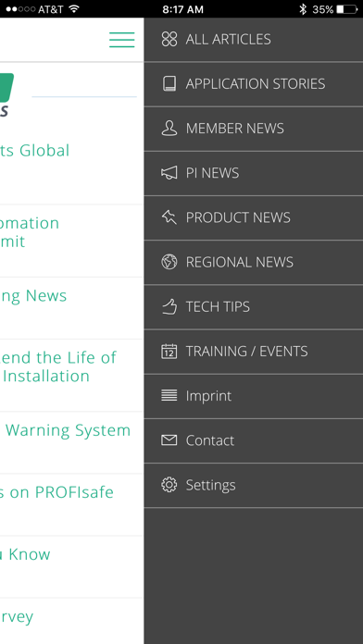This screenshot has height=644, width=363.
Task: Click the thumbs-up icon for Tech Tips
Action: click(x=169, y=307)
